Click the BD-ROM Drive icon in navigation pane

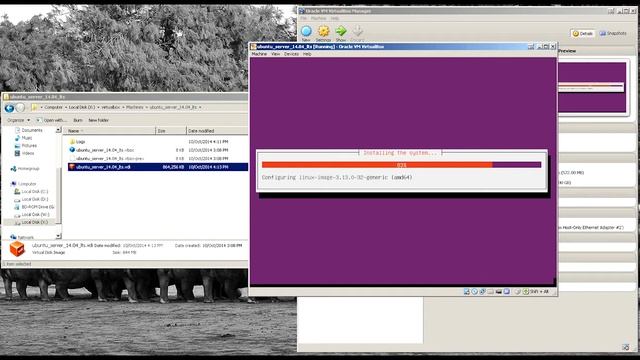click(x=17, y=207)
